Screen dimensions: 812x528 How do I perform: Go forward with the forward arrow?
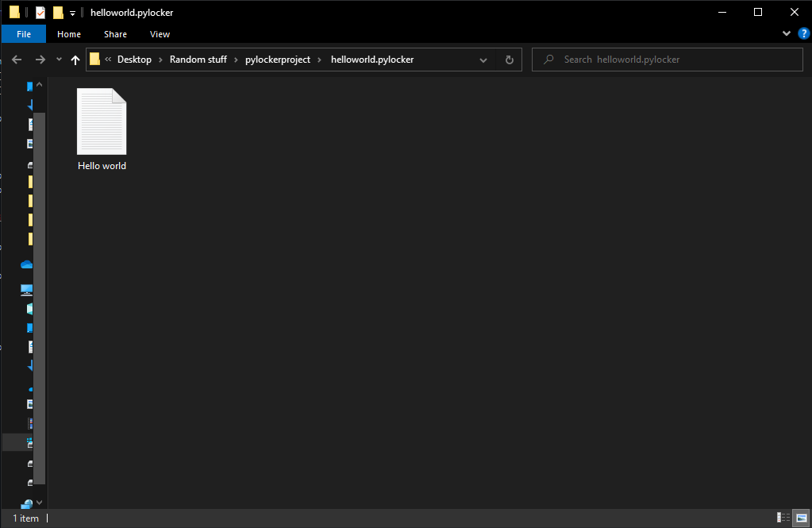(x=40, y=60)
